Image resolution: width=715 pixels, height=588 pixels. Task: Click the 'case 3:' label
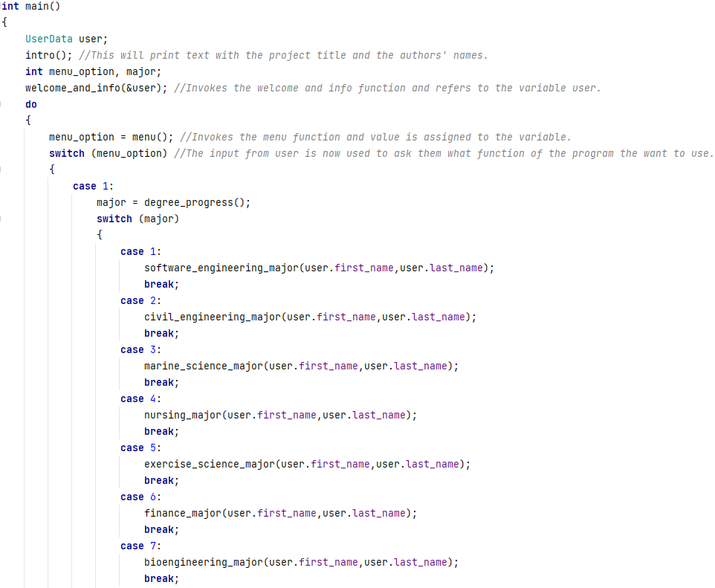pyautogui.click(x=141, y=350)
